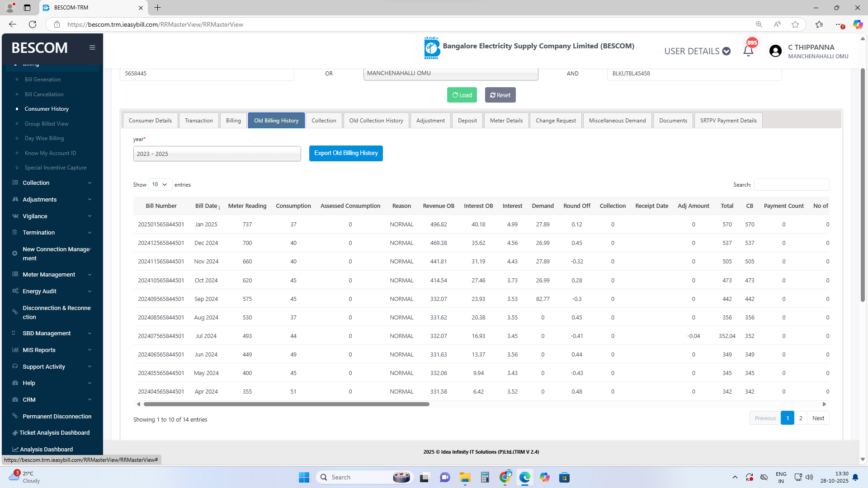Expand the USER DETAILS dropdown
The image size is (868, 488).
click(697, 51)
